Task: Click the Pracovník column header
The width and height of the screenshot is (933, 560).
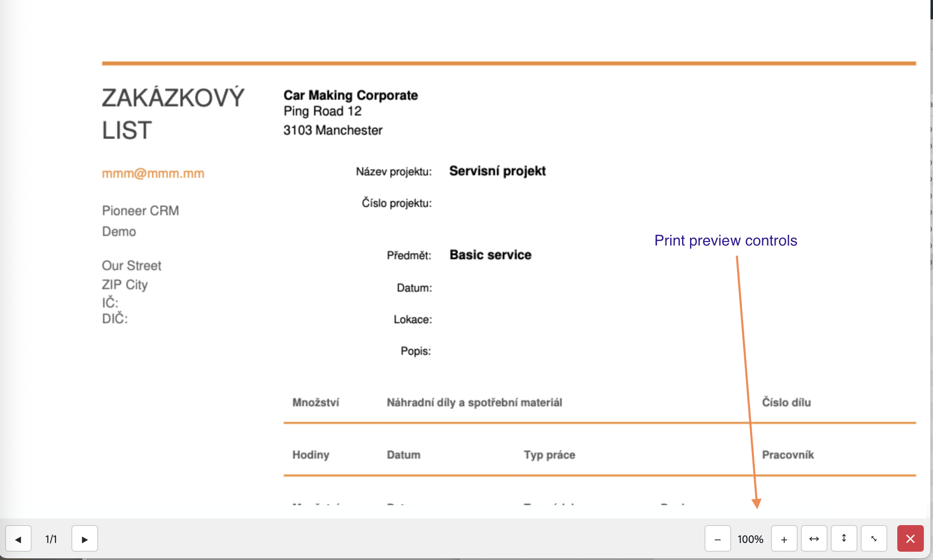Action: point(788,455)
